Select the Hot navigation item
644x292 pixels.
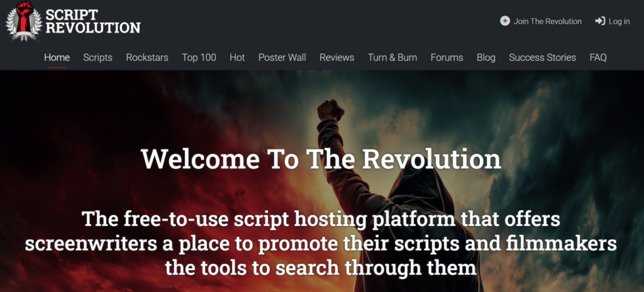click(x=237, y=57)
